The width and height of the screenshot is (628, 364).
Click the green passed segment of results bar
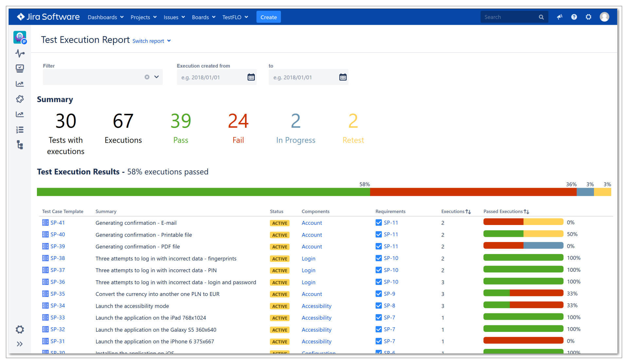click(203, 192)
